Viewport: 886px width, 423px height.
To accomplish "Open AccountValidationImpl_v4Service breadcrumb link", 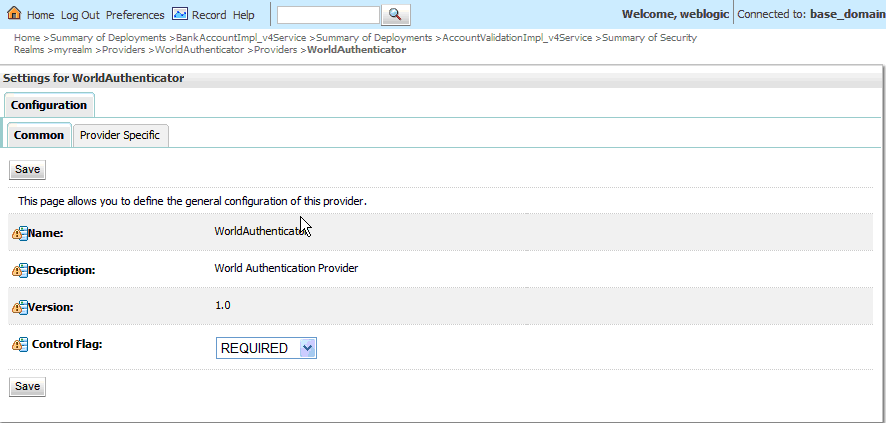I will [x=518, y=38].
